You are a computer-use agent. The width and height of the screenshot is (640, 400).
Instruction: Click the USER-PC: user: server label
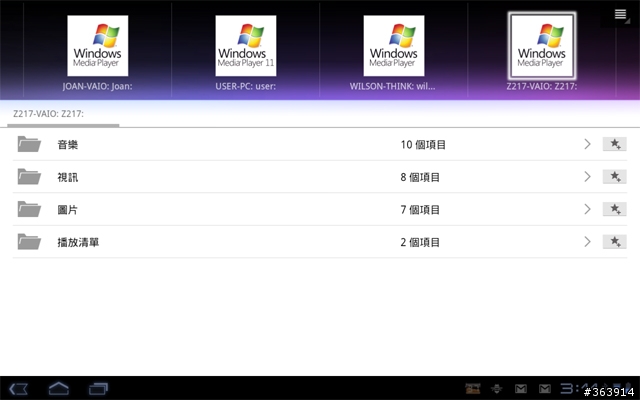(x=246, y=87)
